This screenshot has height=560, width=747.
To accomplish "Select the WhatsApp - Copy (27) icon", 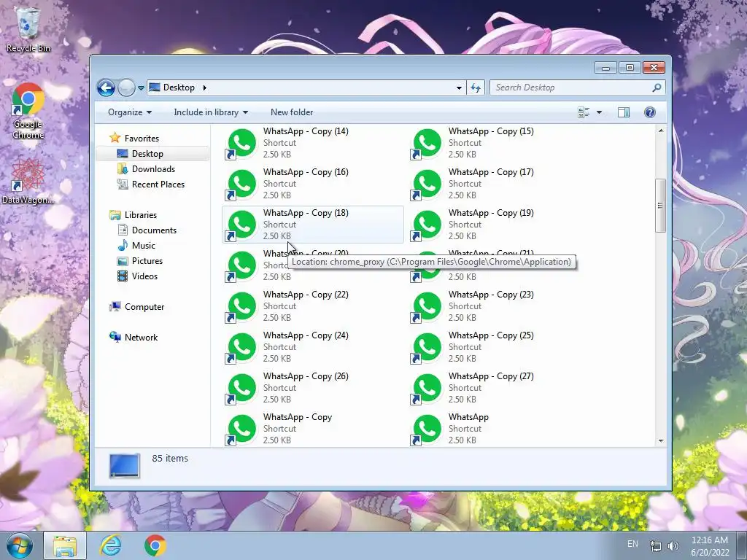I will (x=427, y=389).
